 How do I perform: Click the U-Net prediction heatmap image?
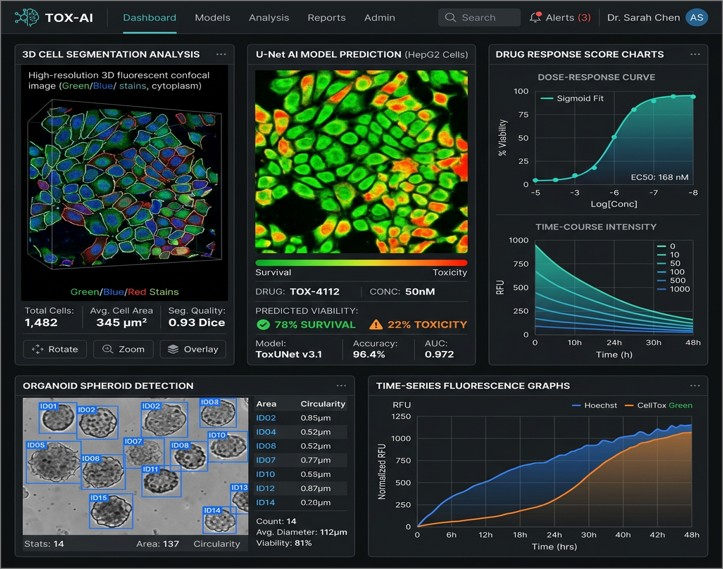tap(362, 161)
